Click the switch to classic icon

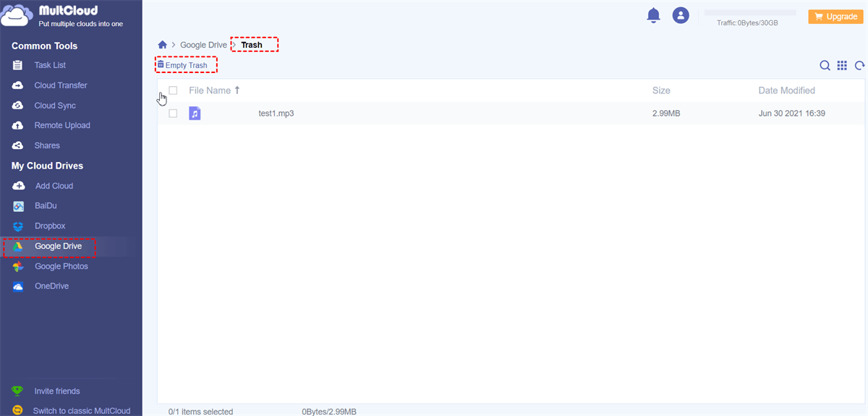pyautogui.click(x=17, y=410)
